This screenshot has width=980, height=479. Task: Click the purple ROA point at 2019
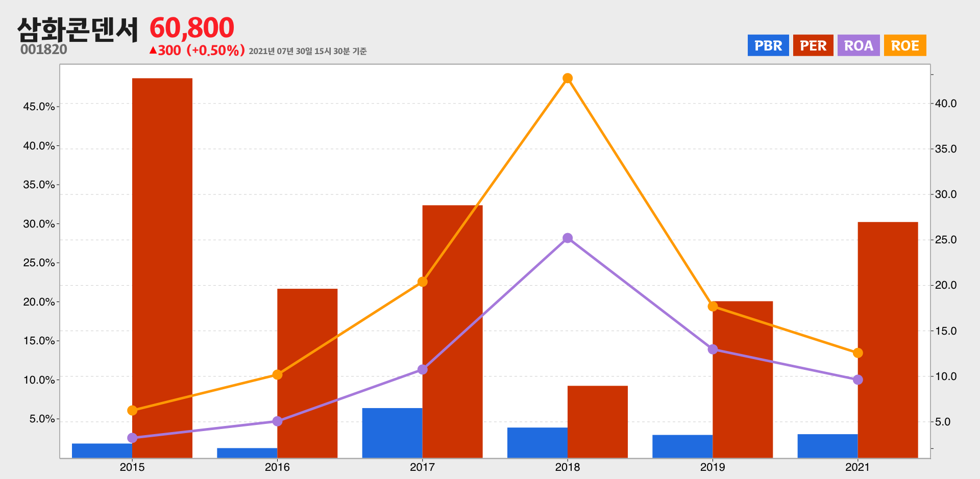pyautogui.click(x=713, y=349)
